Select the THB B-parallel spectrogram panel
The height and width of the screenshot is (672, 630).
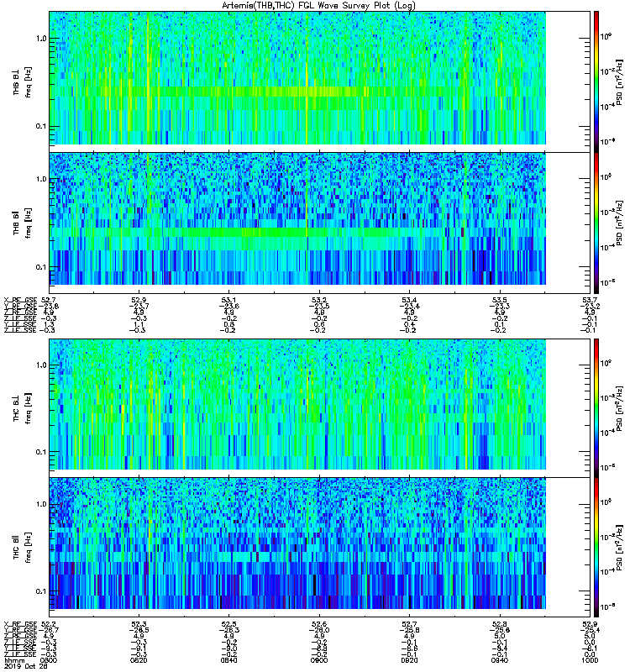(297, 218)
